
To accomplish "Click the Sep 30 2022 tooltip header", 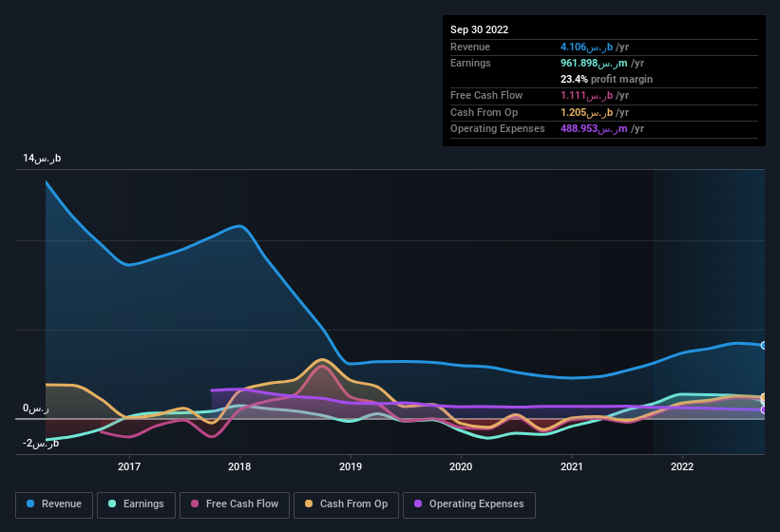I will [479, 29].
